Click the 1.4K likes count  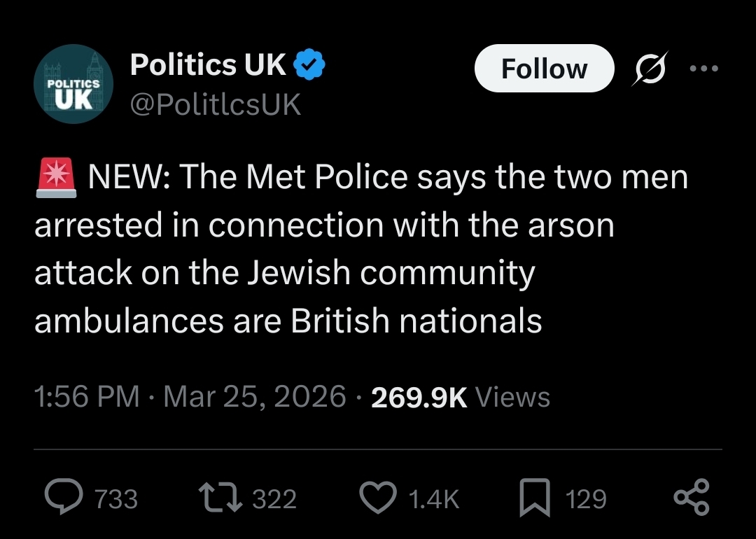[433, 499]
